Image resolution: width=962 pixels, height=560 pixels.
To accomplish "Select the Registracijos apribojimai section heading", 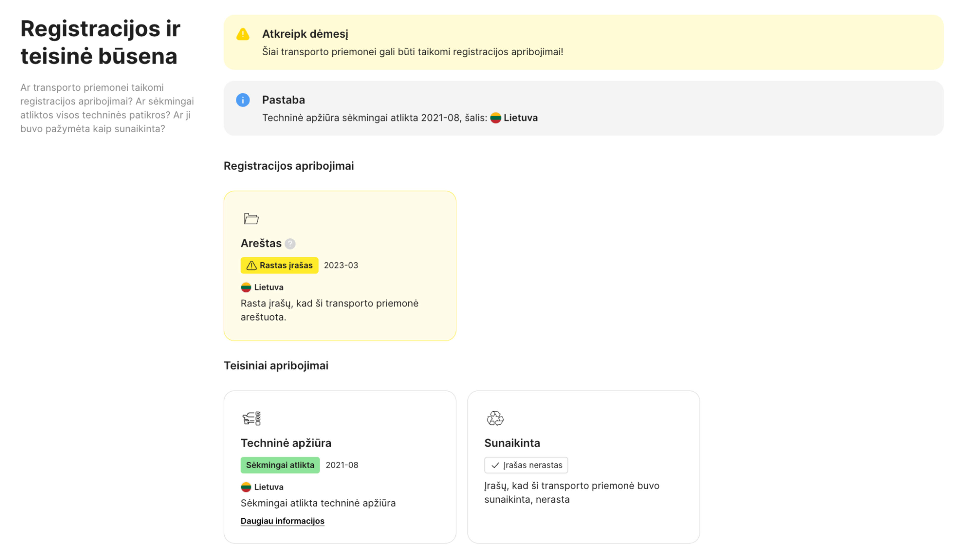I will coord(289,166).
